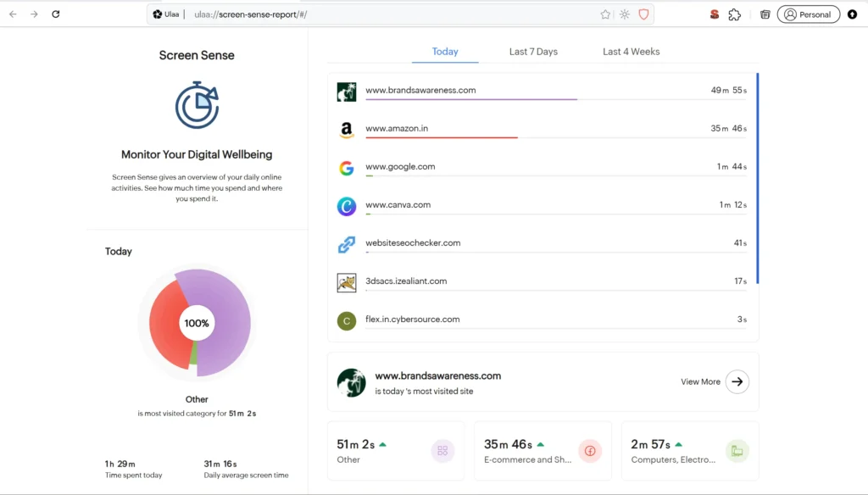Open the extensions puzzle icon

pyautogui.click(x=735, y=14)
